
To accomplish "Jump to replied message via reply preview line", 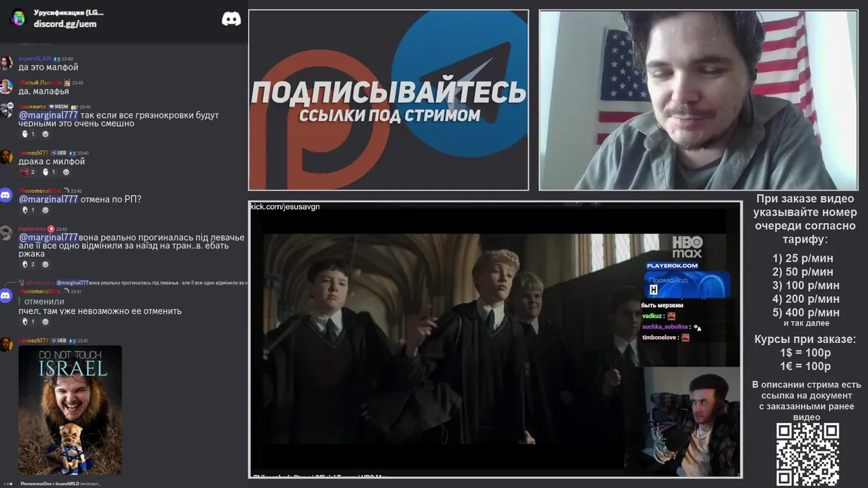I will point(133,283).
